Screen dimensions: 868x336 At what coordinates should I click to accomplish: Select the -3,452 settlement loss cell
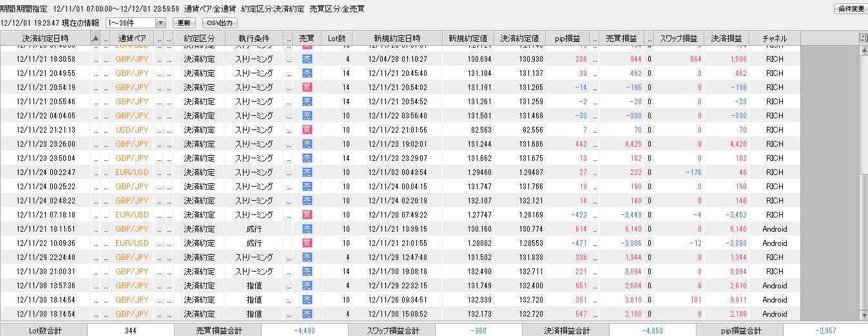726,214
